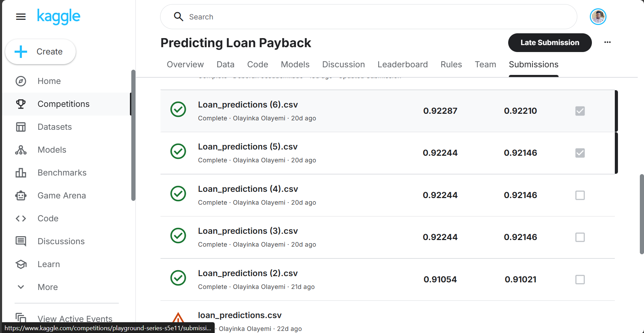Open the competition more-options menu

point(607,42)
